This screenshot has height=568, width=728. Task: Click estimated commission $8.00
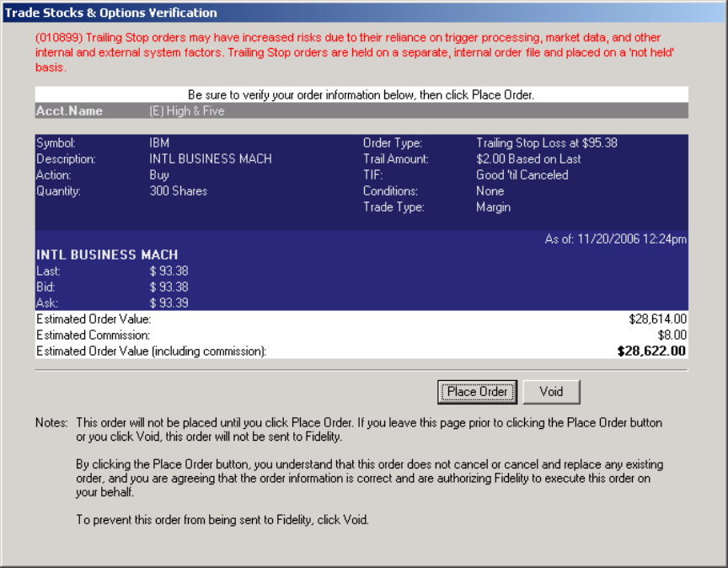(x=672, y=335)
